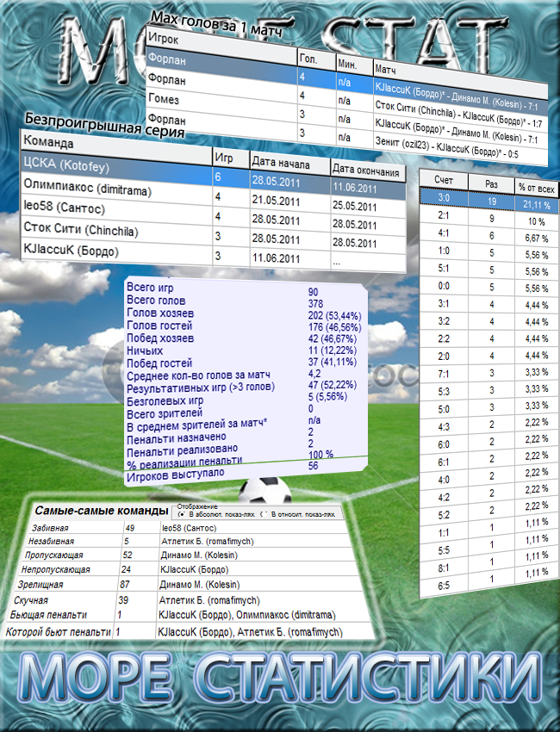
Task: Click the 'Раз' column header
Action: 491,184
